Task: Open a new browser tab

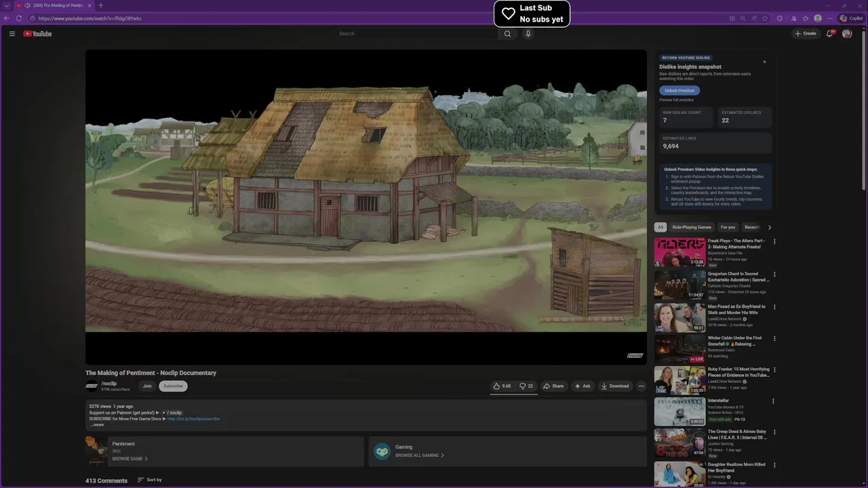Action: click(101, 5)
